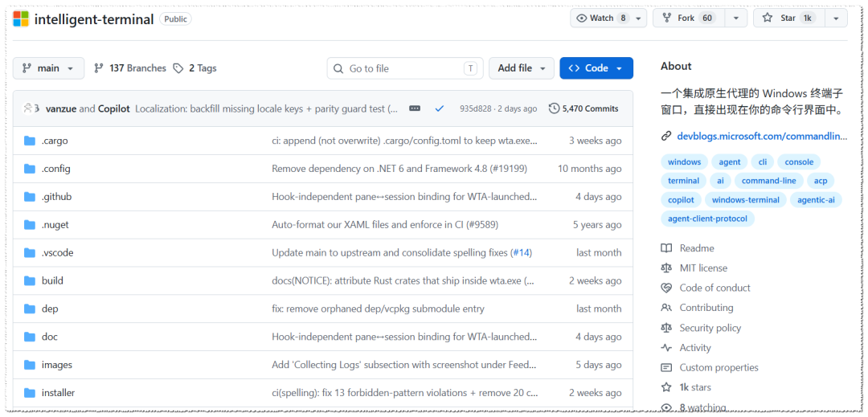Open the devblogs.microsoft.com link
The width and height of the screenshot is (868, 417).
click(x=762, y=136)
